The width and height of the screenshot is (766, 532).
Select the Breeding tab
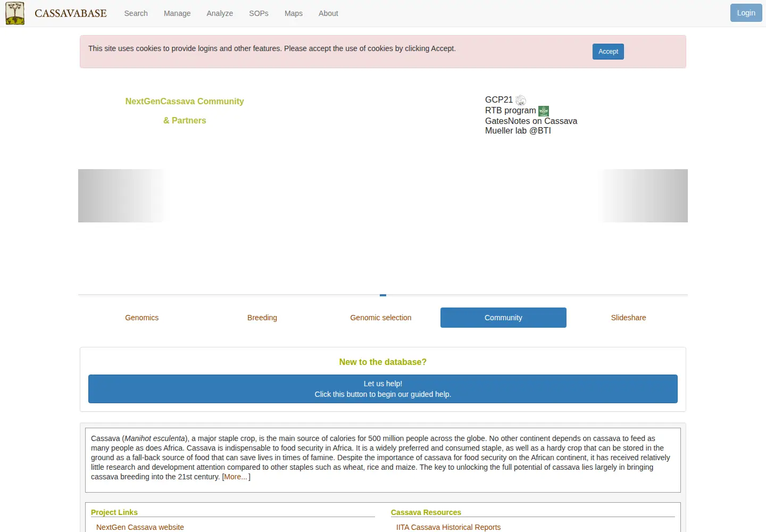point(262,318)
